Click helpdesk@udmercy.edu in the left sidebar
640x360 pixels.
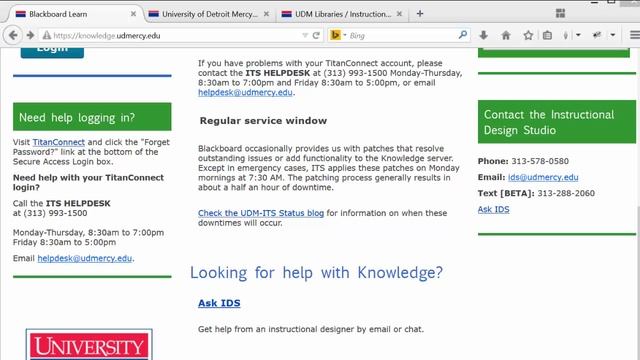84,258
